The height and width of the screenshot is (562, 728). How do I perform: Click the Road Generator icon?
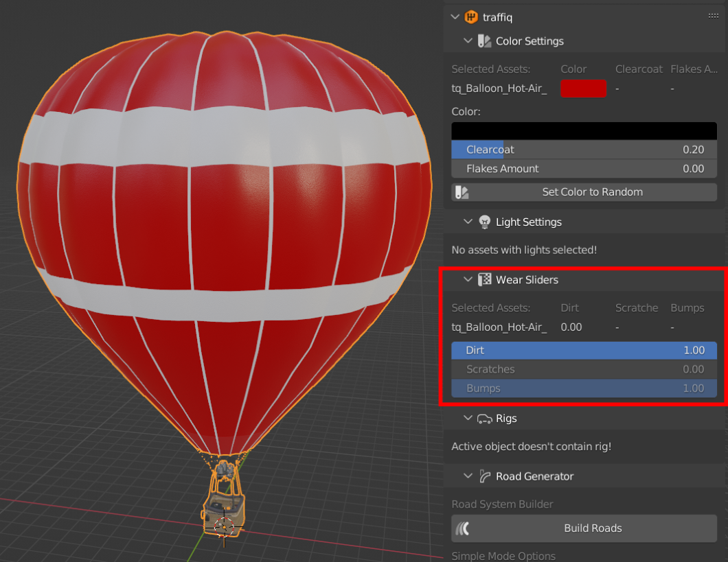(485, 476)
